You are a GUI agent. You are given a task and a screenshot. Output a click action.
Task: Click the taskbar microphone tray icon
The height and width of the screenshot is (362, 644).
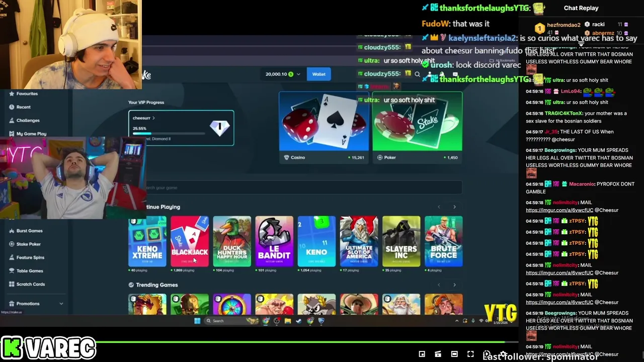(473, 321)
